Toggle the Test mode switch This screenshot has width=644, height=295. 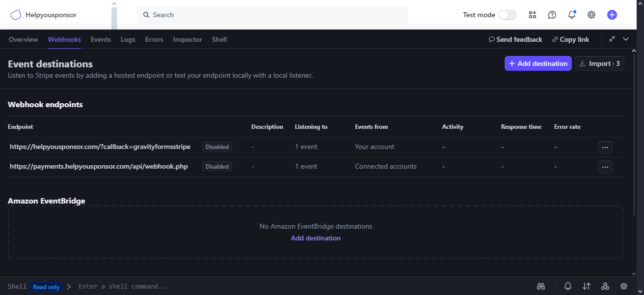(x=508, y=15)
